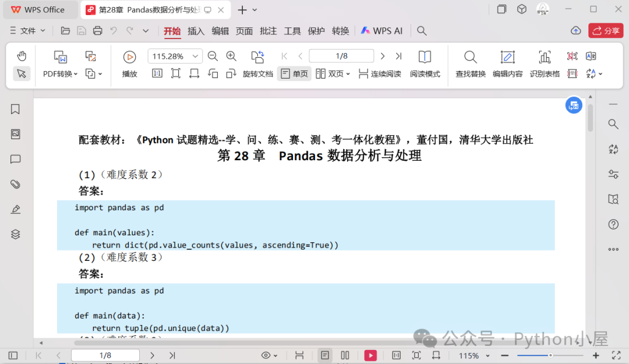Click the print icon in the quick toolbar
629x364 pixels.
click(97, 30)
